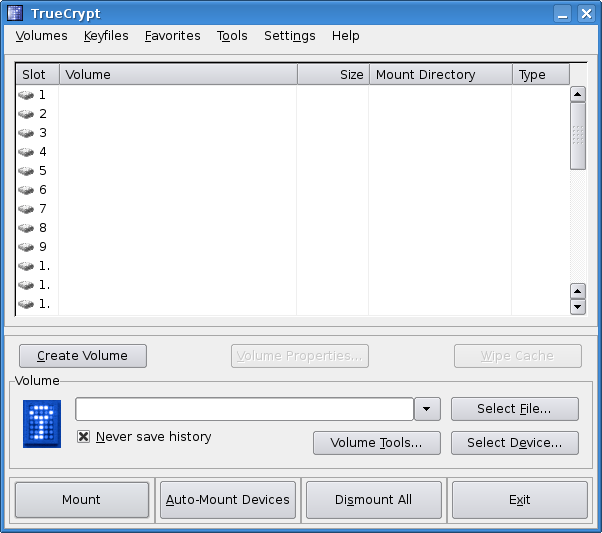Expand the volume path dropdown arrow
602x533 pixels.
coord(427,409)
